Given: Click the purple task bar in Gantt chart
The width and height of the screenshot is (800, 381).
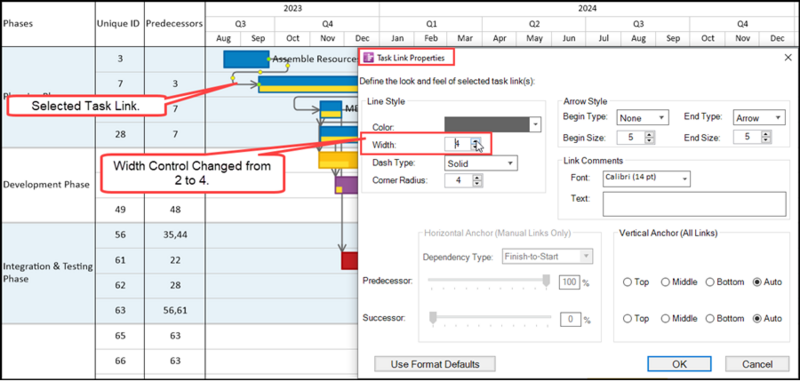Looking at the screenshot, I should click(346, 185).
